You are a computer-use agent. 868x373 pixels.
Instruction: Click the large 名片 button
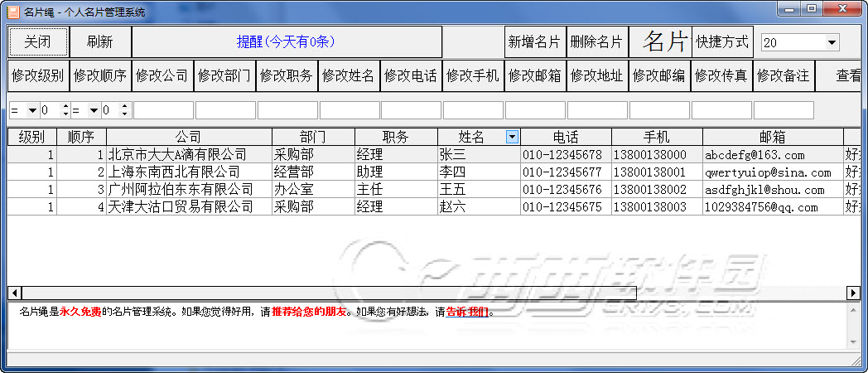[660, 41]
